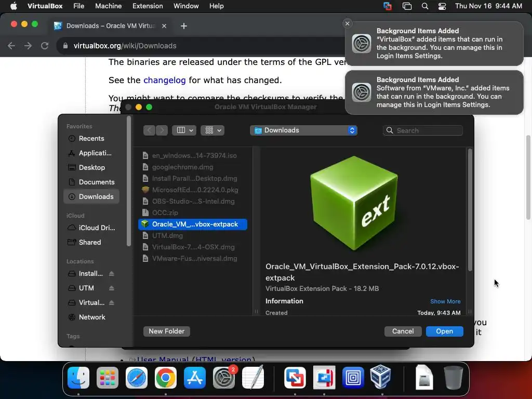This screenshot has height=399, width=532.
Task: Click the file dialog Search field
Action: pos(423,130)
